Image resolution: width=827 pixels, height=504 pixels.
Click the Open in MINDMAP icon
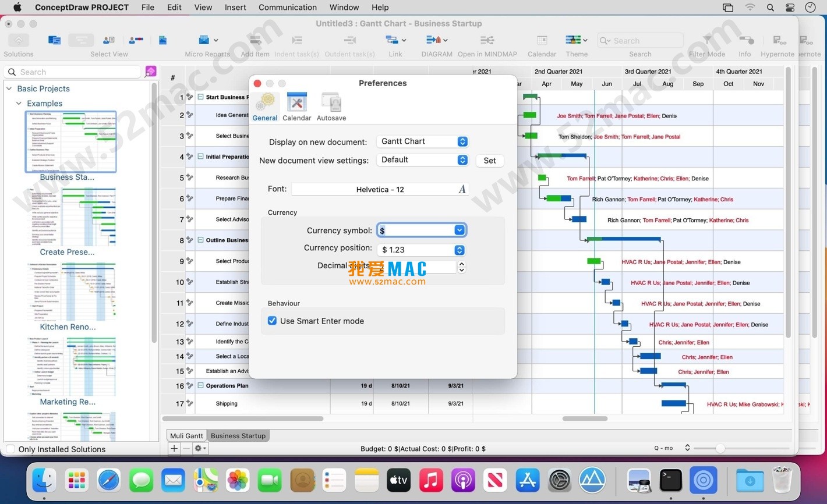[487, 40]
